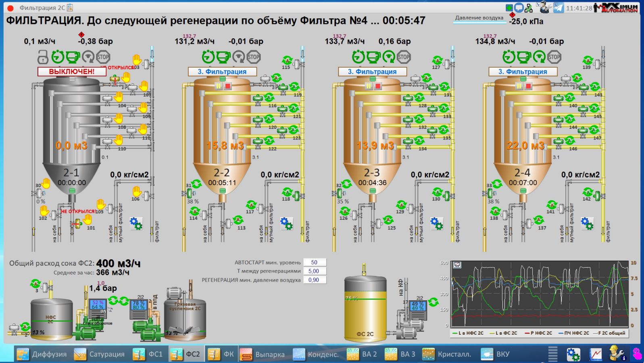The image size is (644, 363).
Task: Click STOP sign icon above filter 2-4
Action: [x=554, y=57]
